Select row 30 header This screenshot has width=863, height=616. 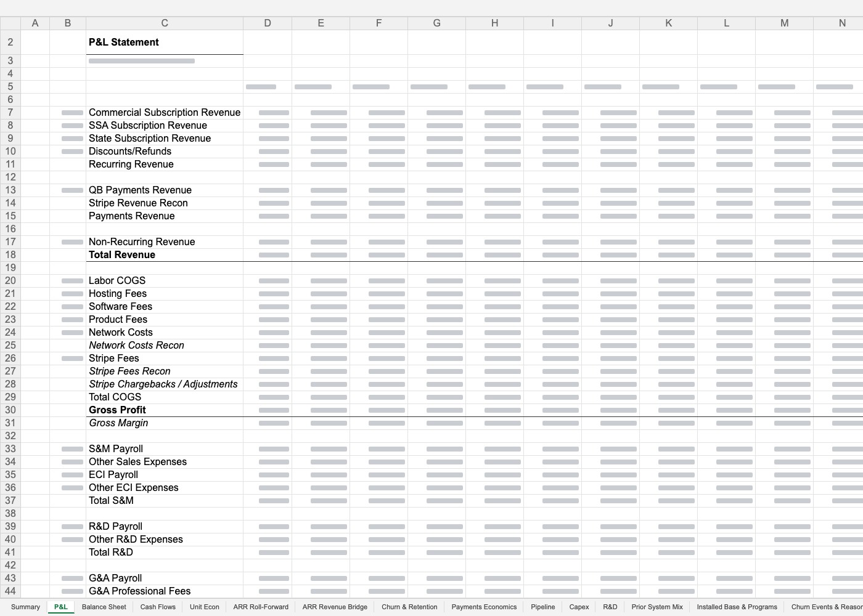coord(10,410)
